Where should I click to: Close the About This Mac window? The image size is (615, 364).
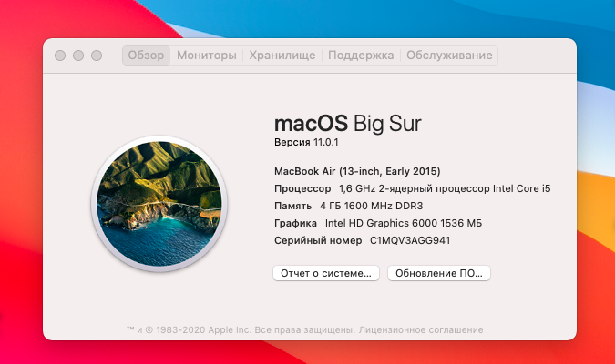(x=60, y=56)
